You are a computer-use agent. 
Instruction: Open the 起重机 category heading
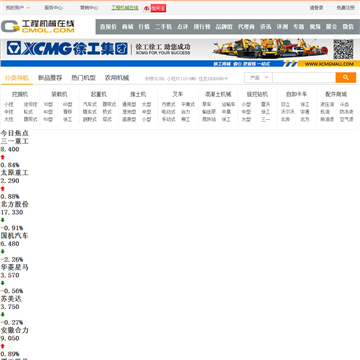click(x=99, y=94)
